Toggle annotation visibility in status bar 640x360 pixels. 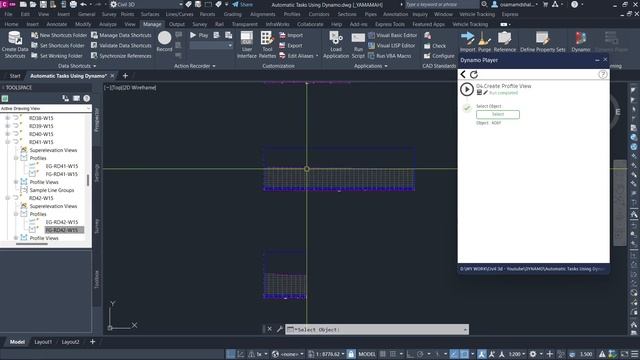[482, 354]
